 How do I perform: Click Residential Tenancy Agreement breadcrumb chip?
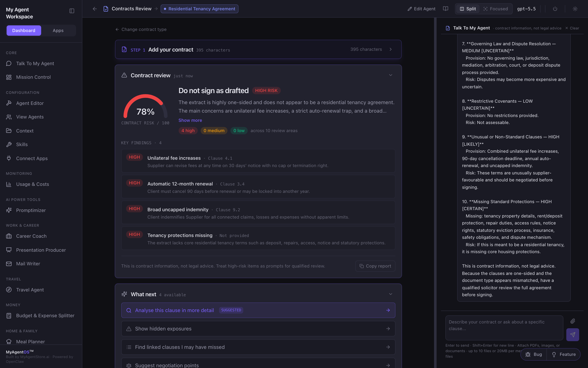[200, 9]
